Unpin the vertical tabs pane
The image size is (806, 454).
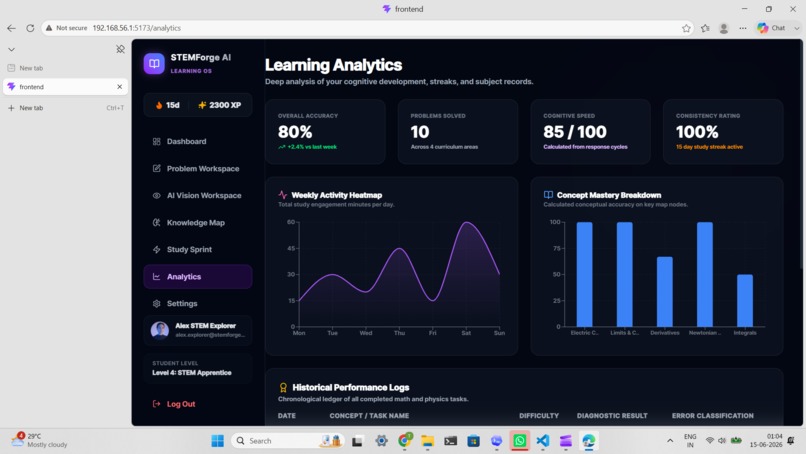pos(120,49)
